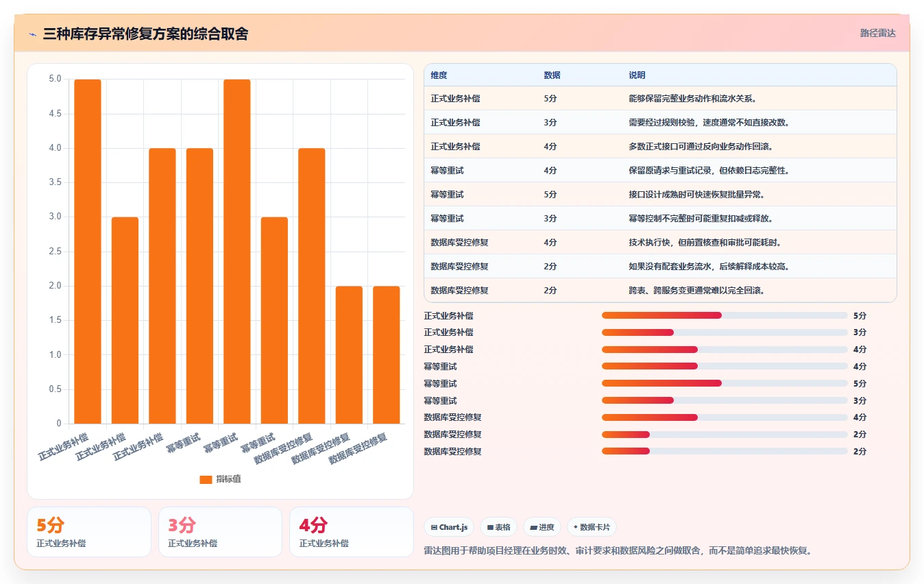Select the row 多数正式接口可通过反向业务动作回滚
This screenshot has height=584, width=924.
660,146
